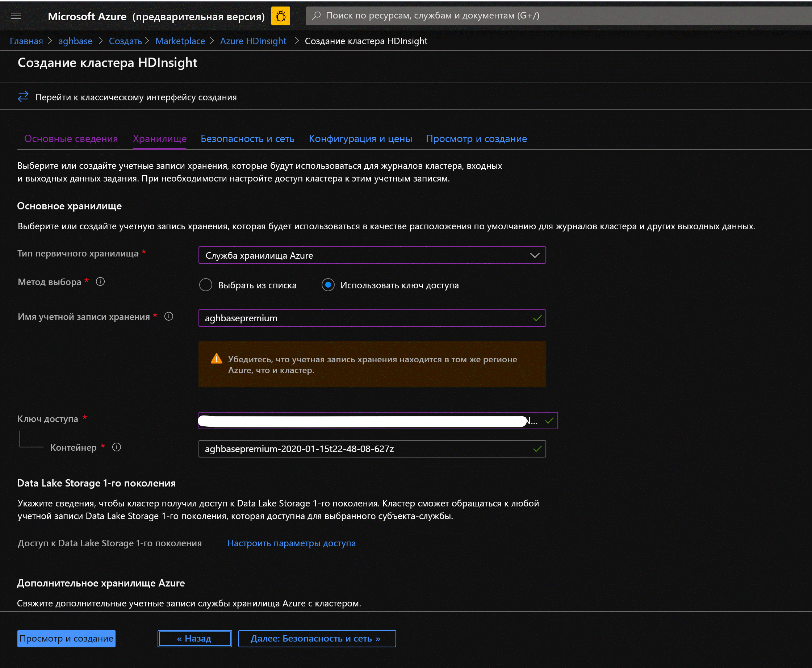Screen dimensions: 812x668
Task: Select the Выбрать из списка radio button
Action: pos(206,285)
